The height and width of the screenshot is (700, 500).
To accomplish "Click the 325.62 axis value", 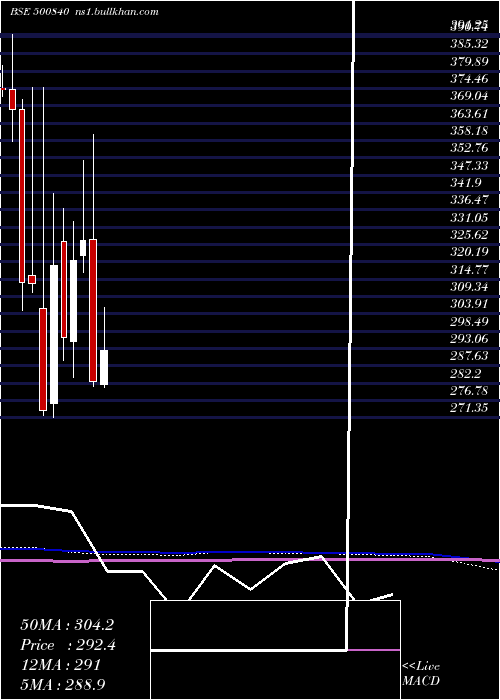I will (x=469, y=235).
